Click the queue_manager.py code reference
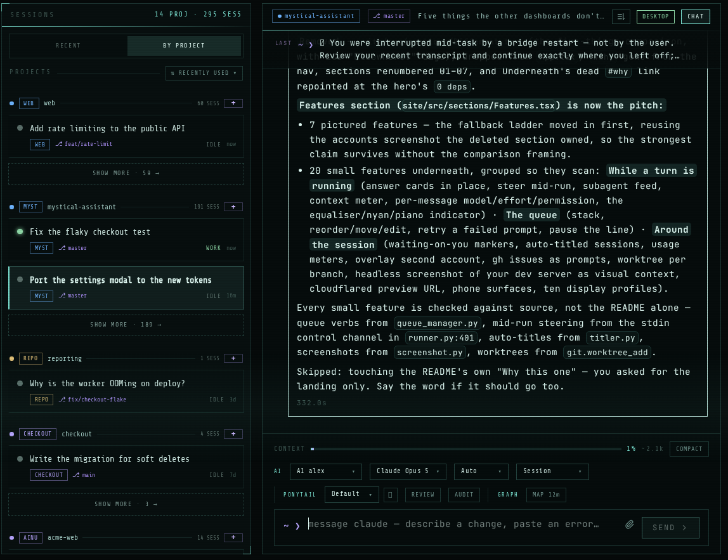The image size is (728, 560). [438, 323]
